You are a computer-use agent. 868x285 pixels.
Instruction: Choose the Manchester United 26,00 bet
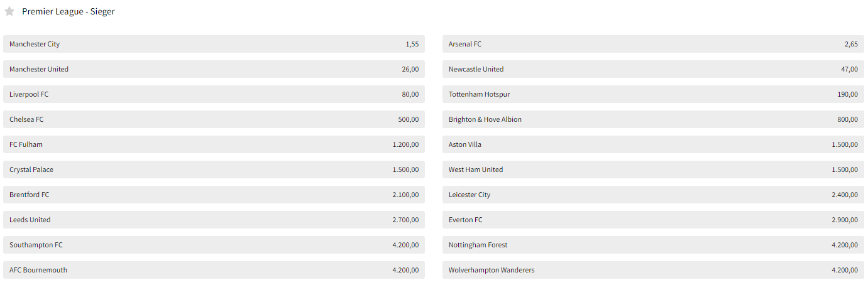[x=214, y=69]
